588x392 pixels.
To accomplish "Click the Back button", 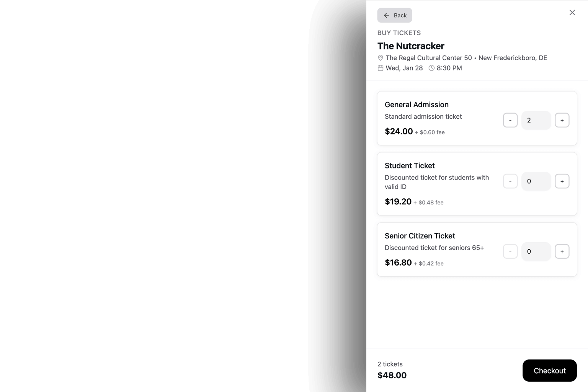I will [x=395, y=15].
